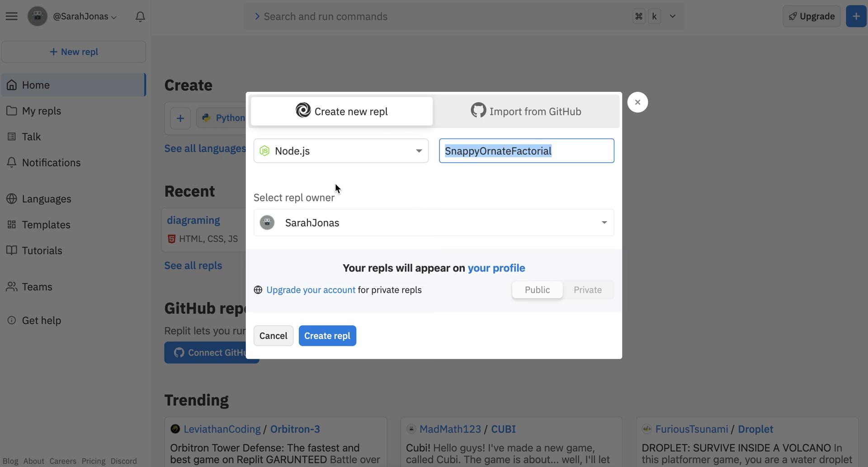The width and height of the screenshot is (868, 467).
Task: Close the create repl dialog
Action: point(637,102)
